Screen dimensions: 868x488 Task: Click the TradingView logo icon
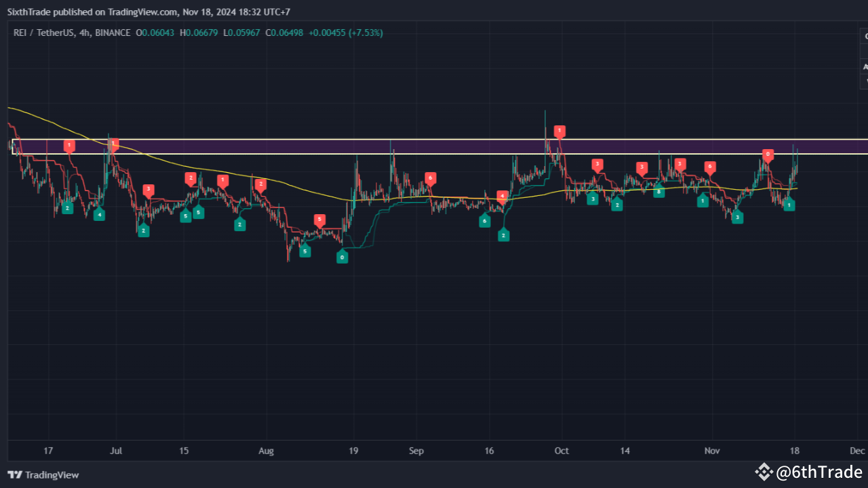tap(14, 474)
